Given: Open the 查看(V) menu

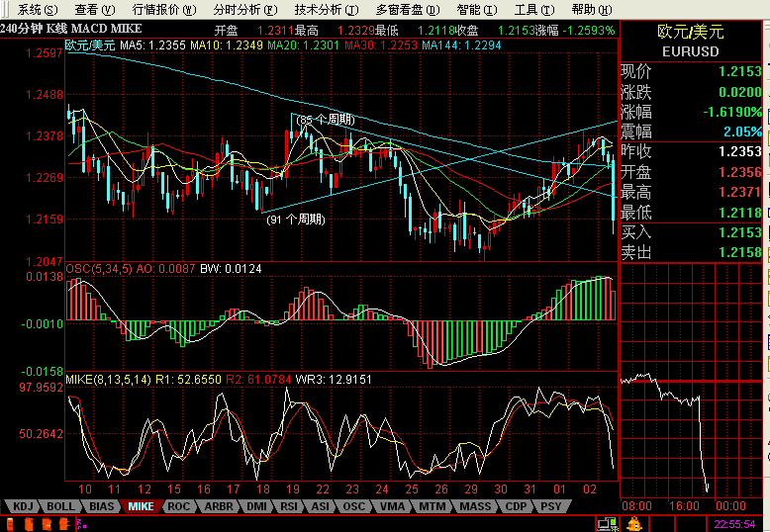Looking at the screenshot, I should click(x=95, y=9).
